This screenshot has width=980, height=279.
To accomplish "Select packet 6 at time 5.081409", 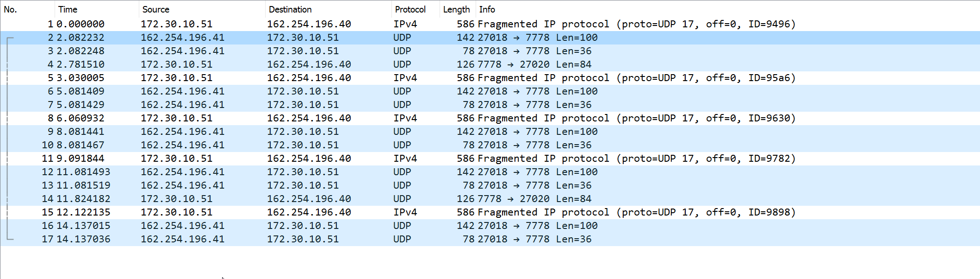I will click(490, 91).
